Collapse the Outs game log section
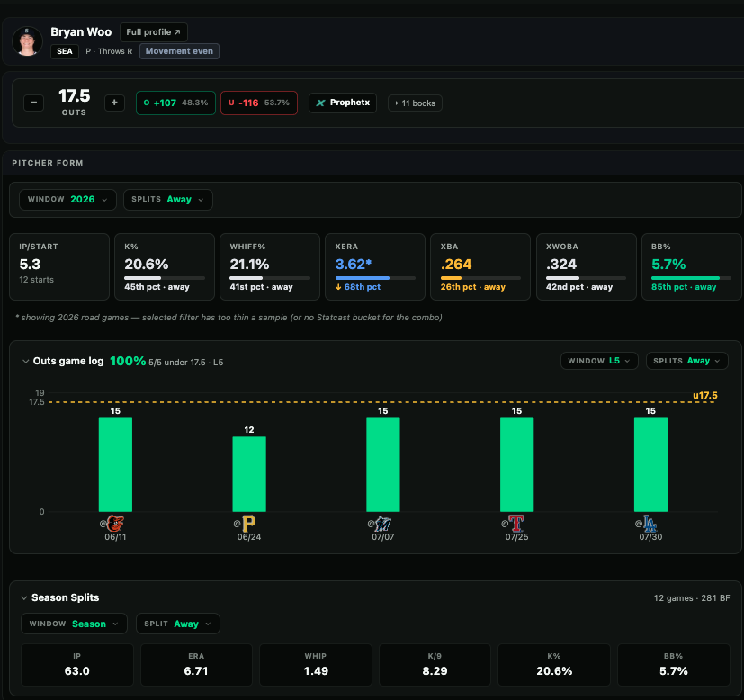Viewport: 744px width, 700px height. coord(25,362)
